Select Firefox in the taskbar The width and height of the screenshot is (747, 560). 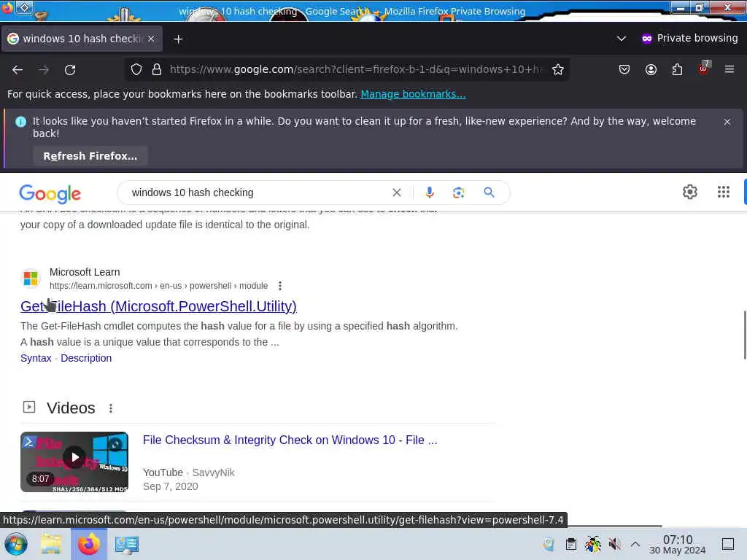click(x=89, y=544)
